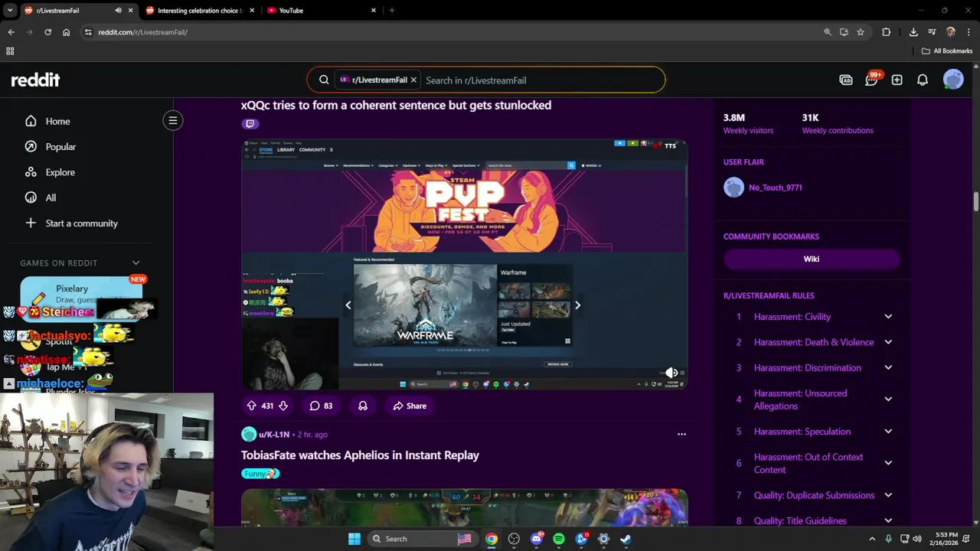
Task: Show hidden system tray icons
Action: pyautogui.click(x=874, y=539)
